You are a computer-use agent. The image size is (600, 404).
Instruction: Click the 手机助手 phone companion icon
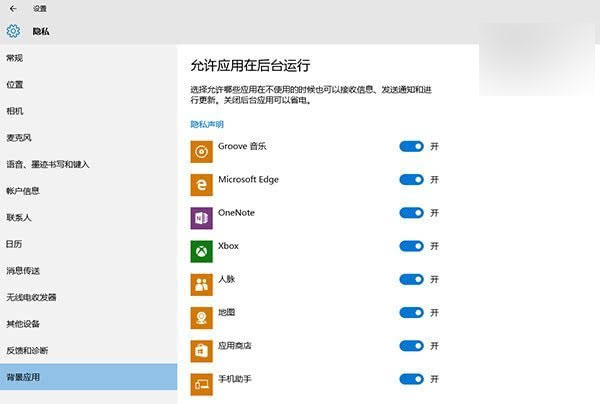coord(201,384)
